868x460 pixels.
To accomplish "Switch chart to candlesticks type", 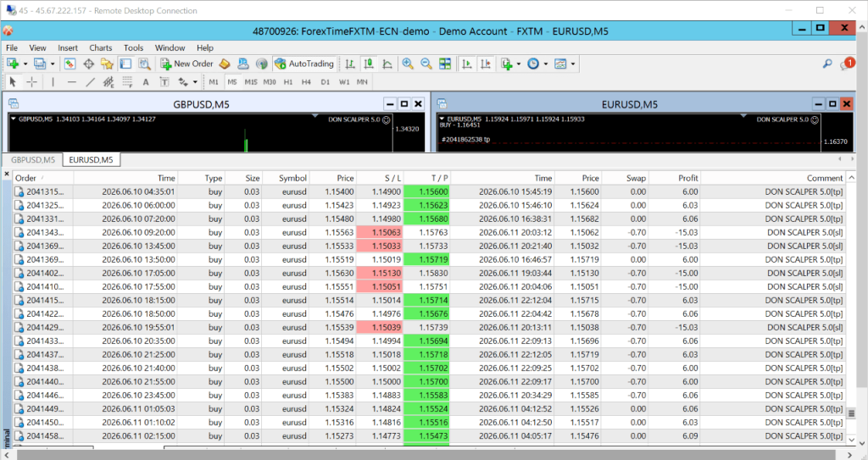I will point(369,64).
